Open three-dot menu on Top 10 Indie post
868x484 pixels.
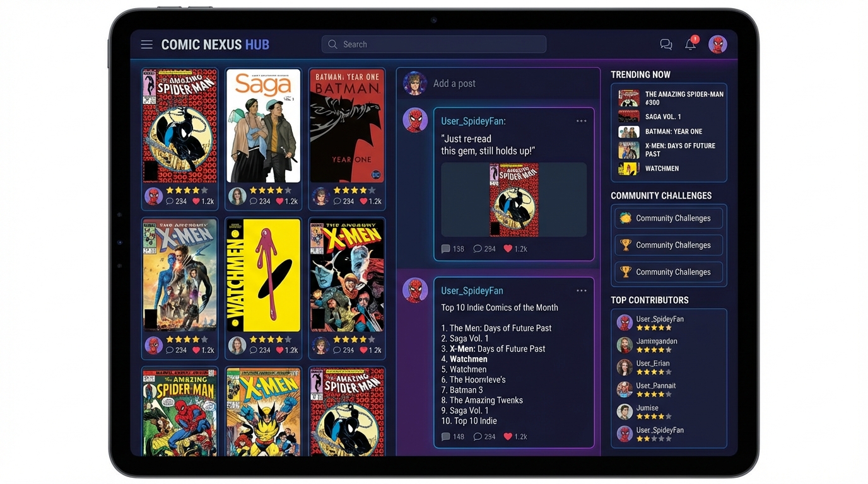(x=581, y=291)
